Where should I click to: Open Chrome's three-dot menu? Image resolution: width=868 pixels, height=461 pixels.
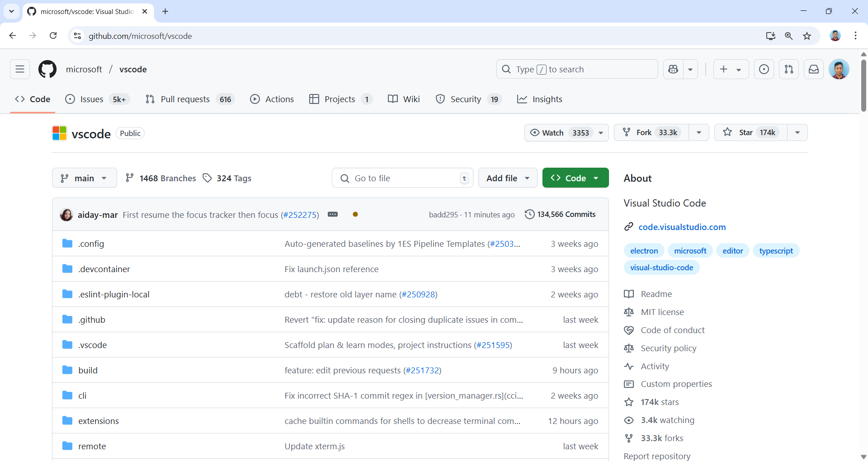pos(856,36)
